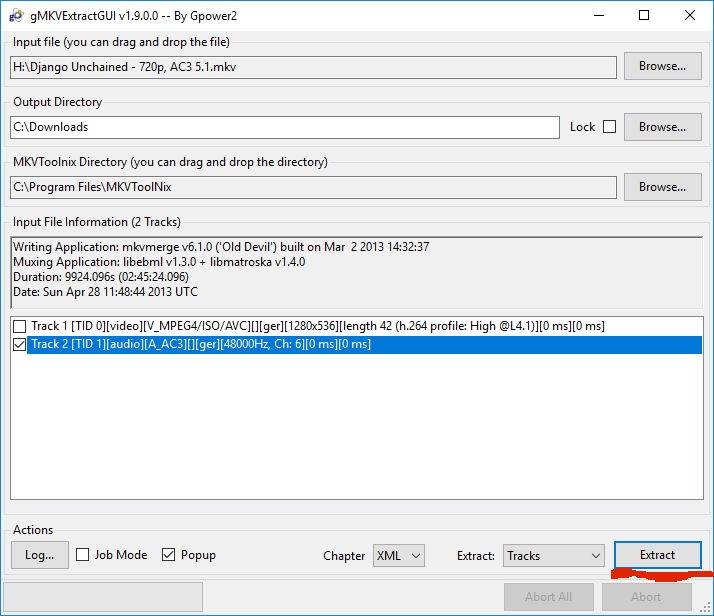The image size is (714, 616).
Task: Enable Job Mode checkbox
Action: pyautogui.click(x=82, y=555)
